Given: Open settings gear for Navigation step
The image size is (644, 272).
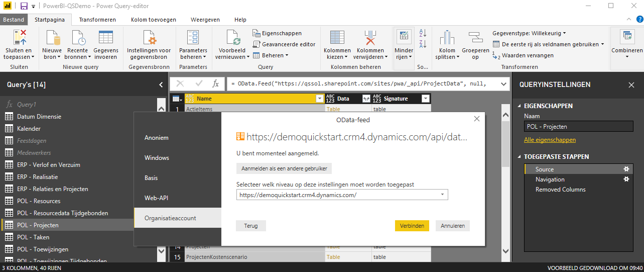Looking at the screenshot, I should (626, 179).
